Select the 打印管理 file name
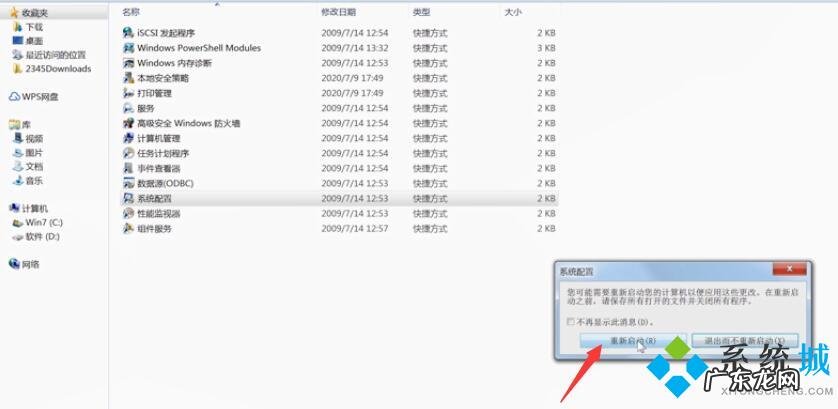This screenshot has height=409, width=838. (x=154, y=93)
